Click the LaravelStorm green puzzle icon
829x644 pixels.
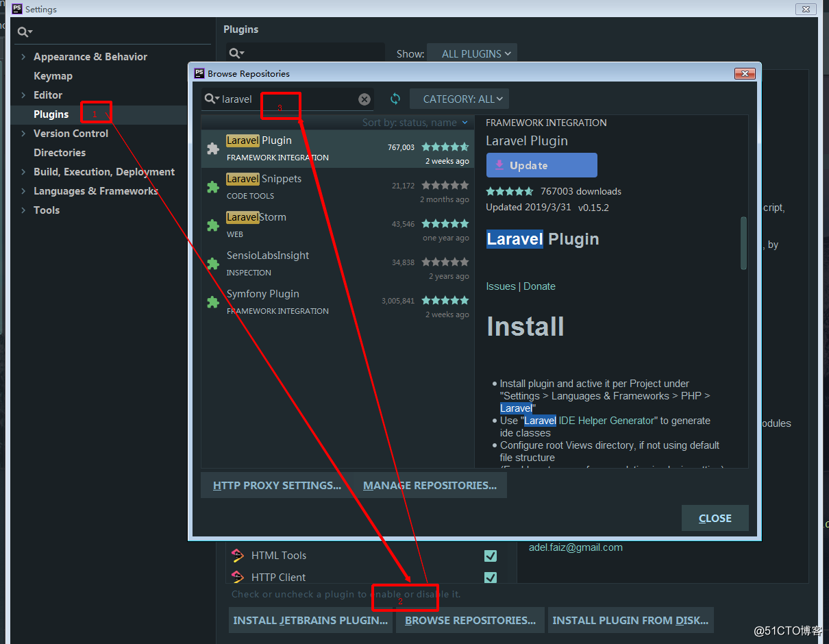point(213,225)
